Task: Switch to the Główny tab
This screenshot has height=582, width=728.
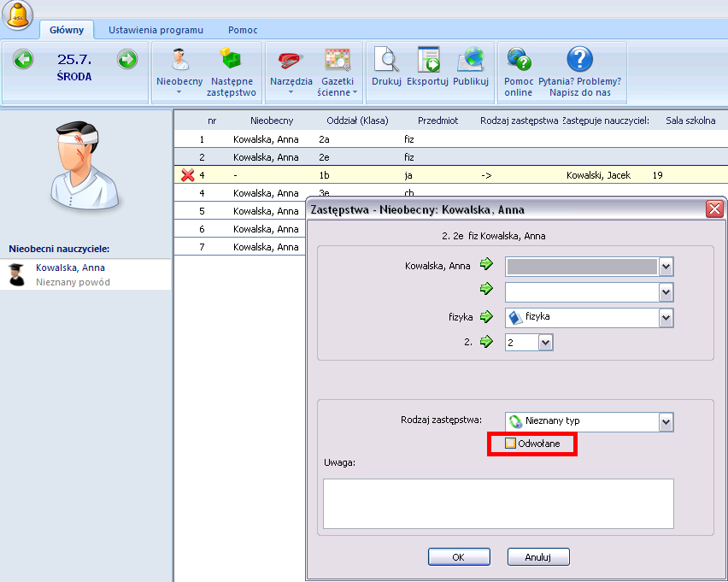Action: 67,30
